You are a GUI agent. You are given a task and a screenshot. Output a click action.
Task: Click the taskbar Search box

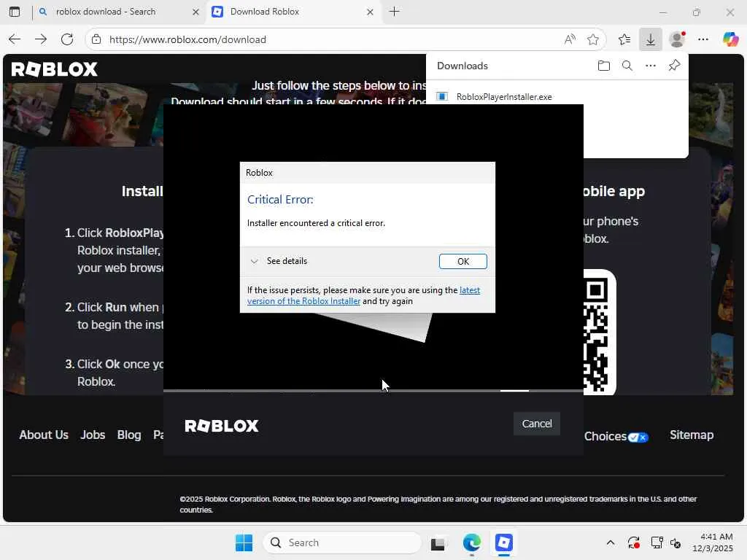[x=342, y=542]
